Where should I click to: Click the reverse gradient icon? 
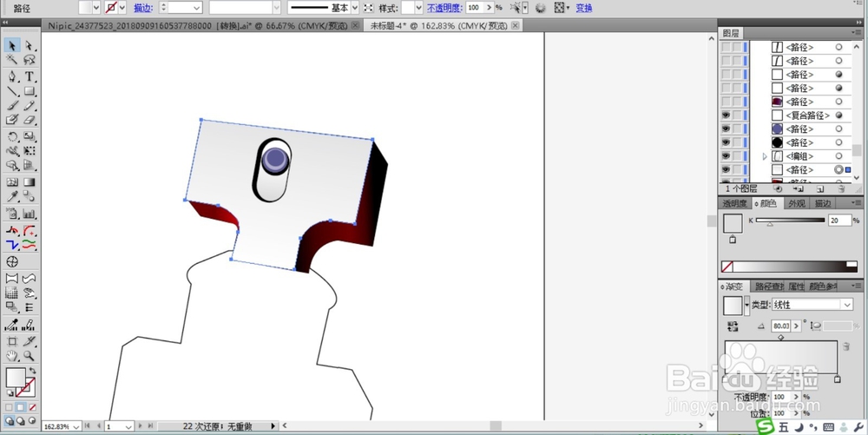(733, 326)
